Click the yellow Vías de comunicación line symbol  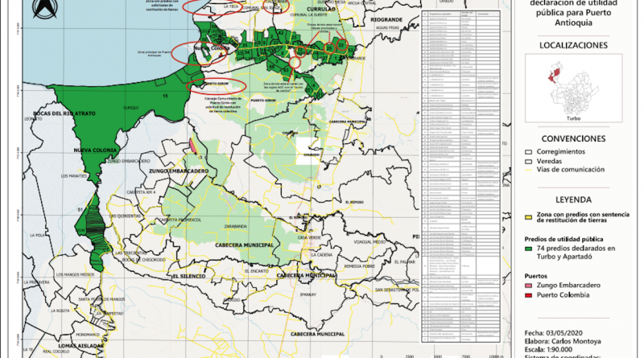pos(528,170)
